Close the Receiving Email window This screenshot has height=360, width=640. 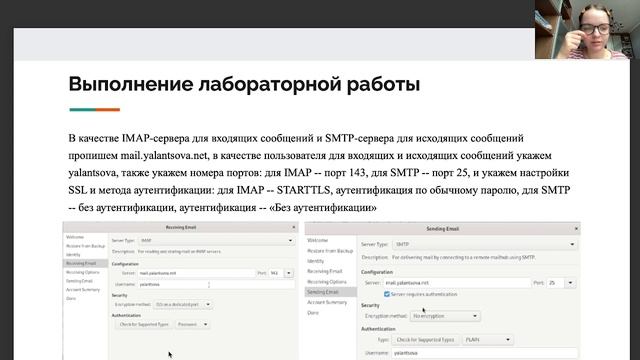pos(293,227)
